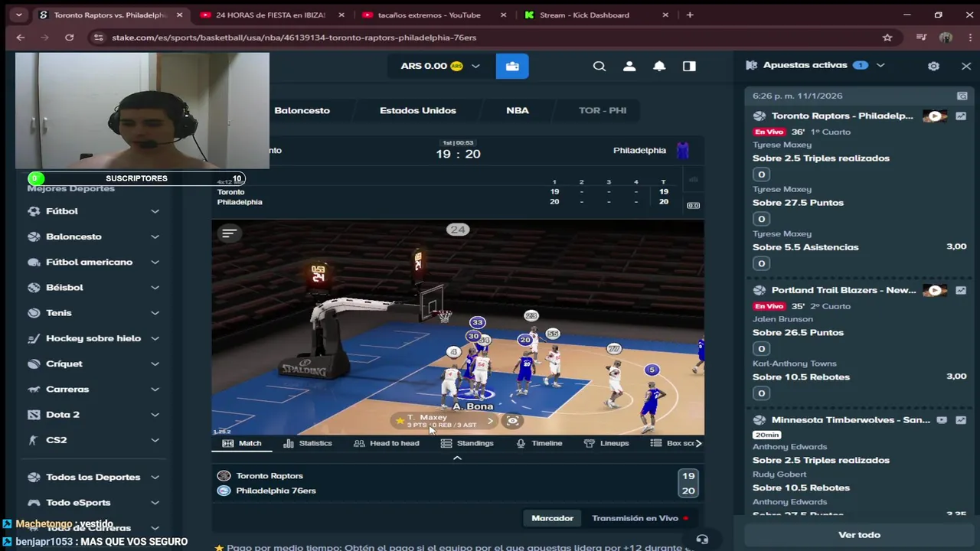Open a new browser tab
980x551 pixels.
(690, 15)
